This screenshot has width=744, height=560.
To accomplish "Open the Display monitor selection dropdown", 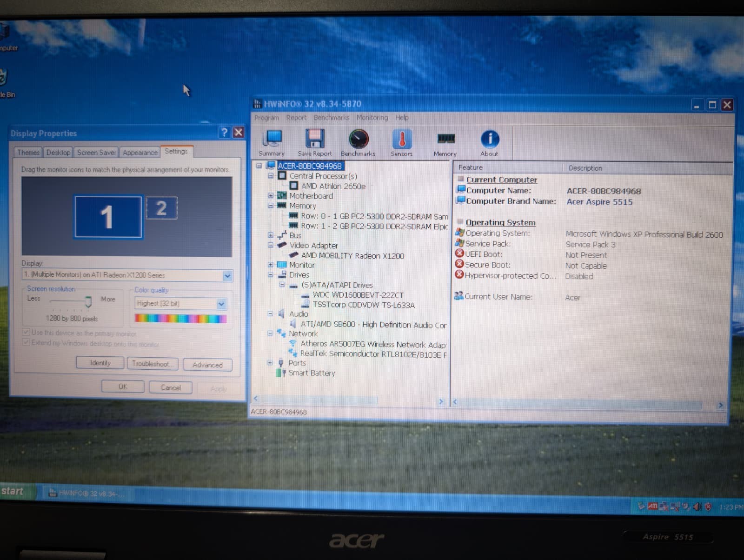I will point(227,276).
